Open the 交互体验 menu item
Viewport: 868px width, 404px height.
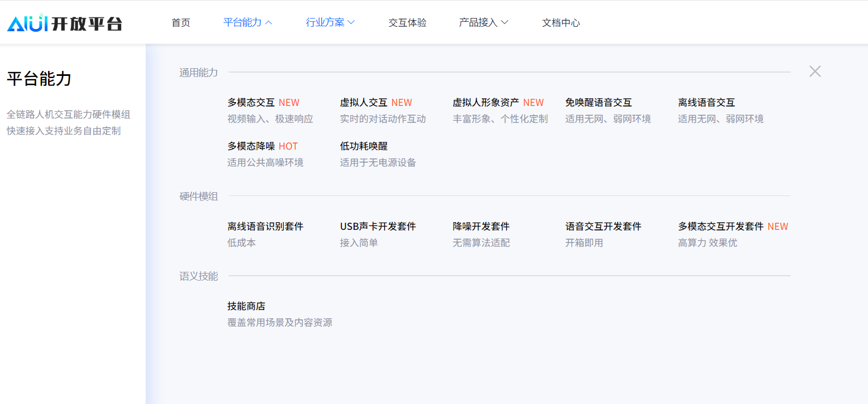tap(407, 22)
